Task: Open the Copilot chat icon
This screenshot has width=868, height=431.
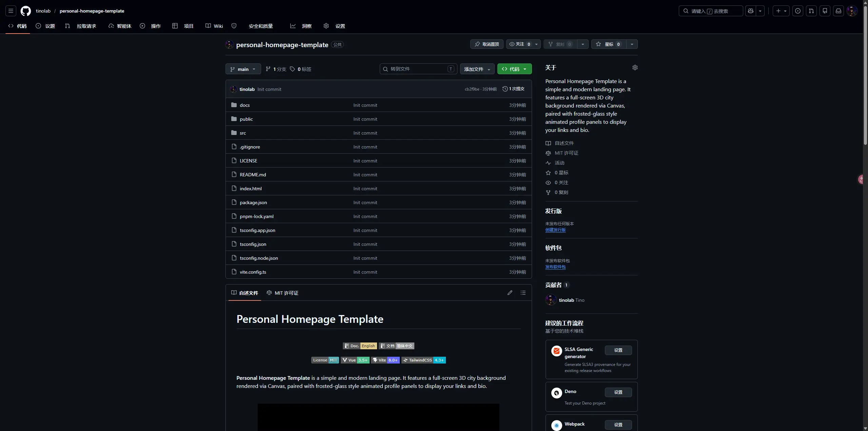Action: coord(751,11)
